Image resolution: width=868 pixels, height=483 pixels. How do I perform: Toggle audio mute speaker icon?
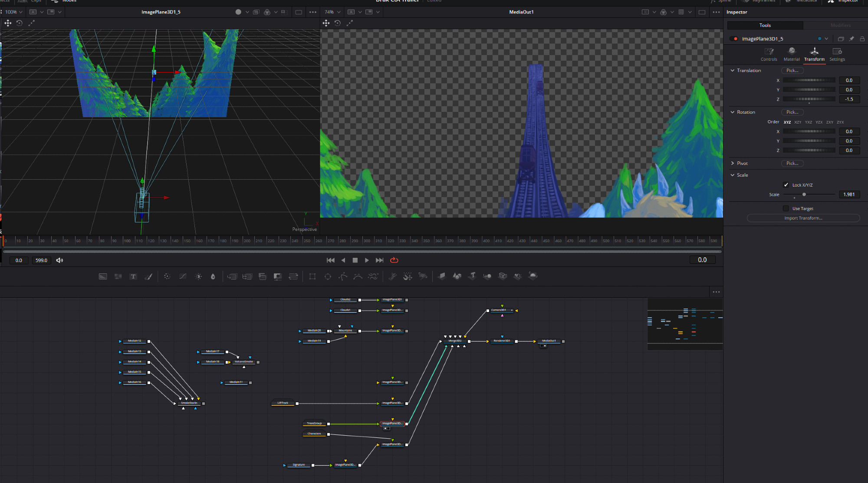pos(60,260)
